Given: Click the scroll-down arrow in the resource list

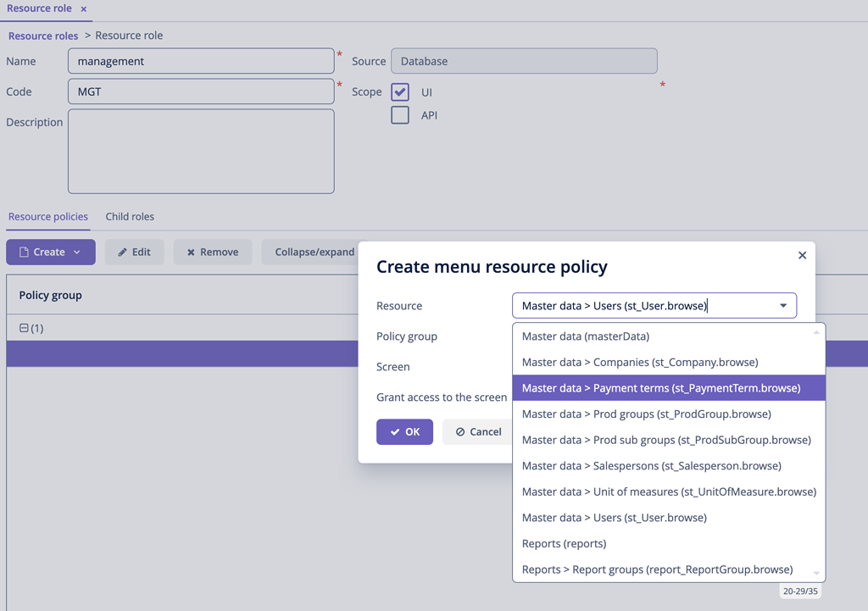Looking at the screenshot, I should click(x=815, y=573).
